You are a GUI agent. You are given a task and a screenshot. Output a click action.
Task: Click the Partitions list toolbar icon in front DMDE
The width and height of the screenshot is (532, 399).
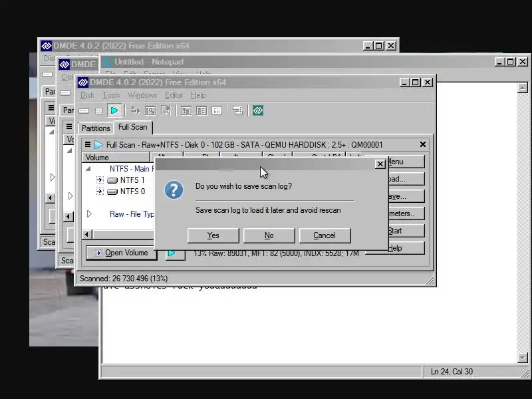[x=98, y=110]
